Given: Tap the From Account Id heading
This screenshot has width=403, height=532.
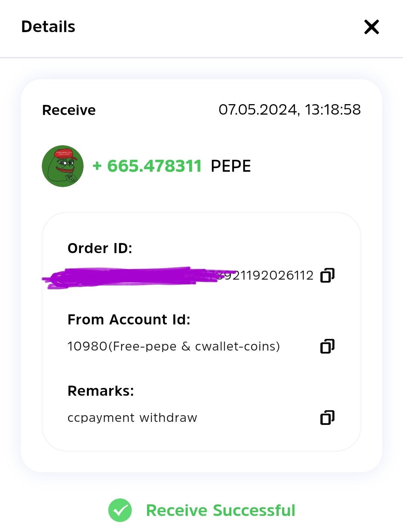Looking at the screenshot, I should click(x=129, y=320).
